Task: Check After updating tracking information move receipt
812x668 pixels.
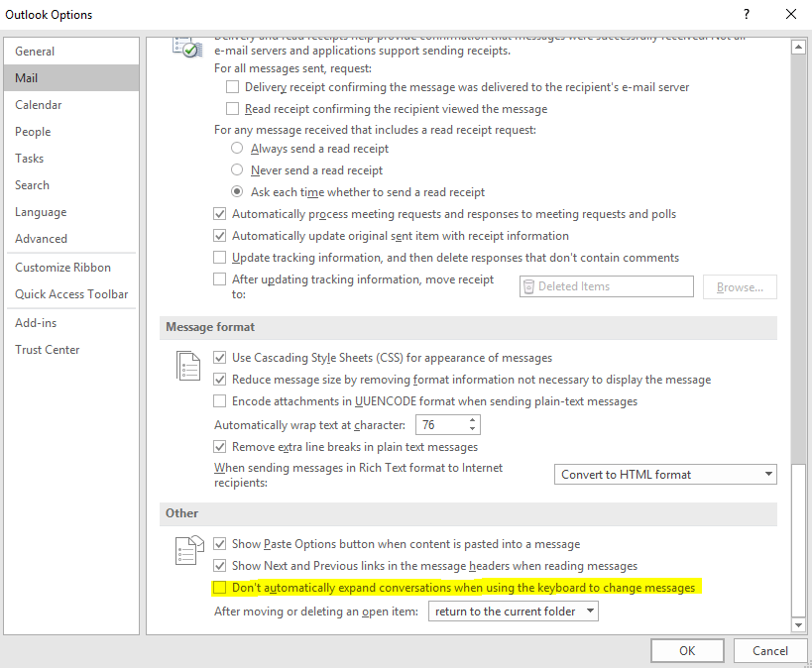Action: (219, 279)
